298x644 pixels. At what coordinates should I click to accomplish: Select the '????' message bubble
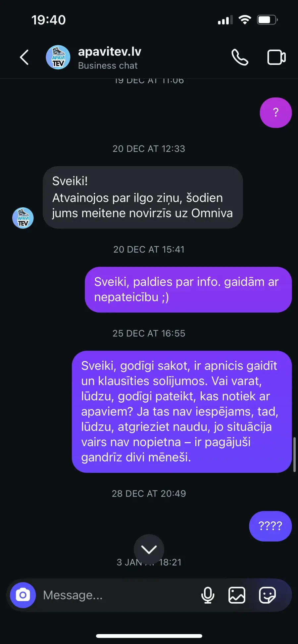coord(270,526)
